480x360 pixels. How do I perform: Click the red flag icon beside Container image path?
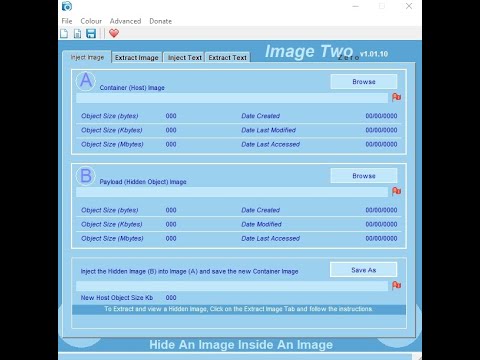396,97
